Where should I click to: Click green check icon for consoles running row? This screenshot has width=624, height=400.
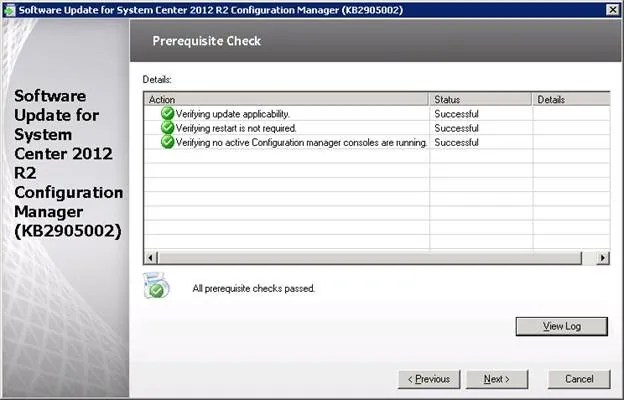tap(168, 142)
